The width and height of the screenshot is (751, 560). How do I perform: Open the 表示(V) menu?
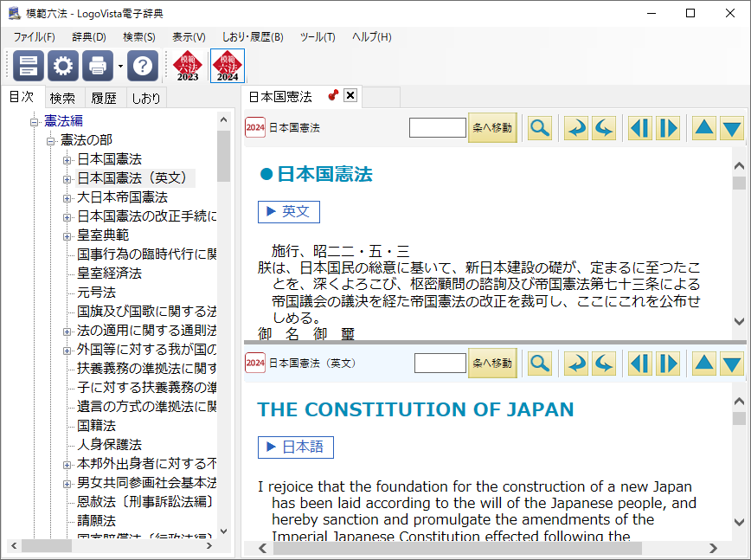[189, 37]
